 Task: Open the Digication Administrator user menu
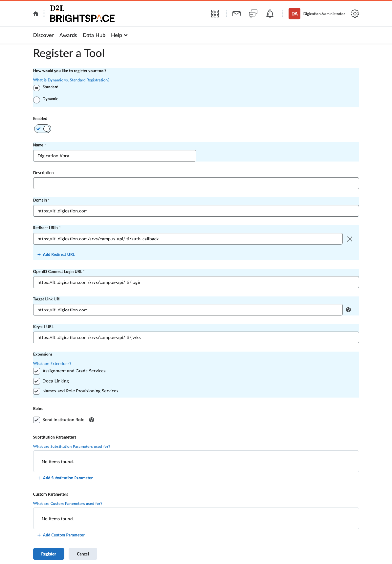click(317, 14)
